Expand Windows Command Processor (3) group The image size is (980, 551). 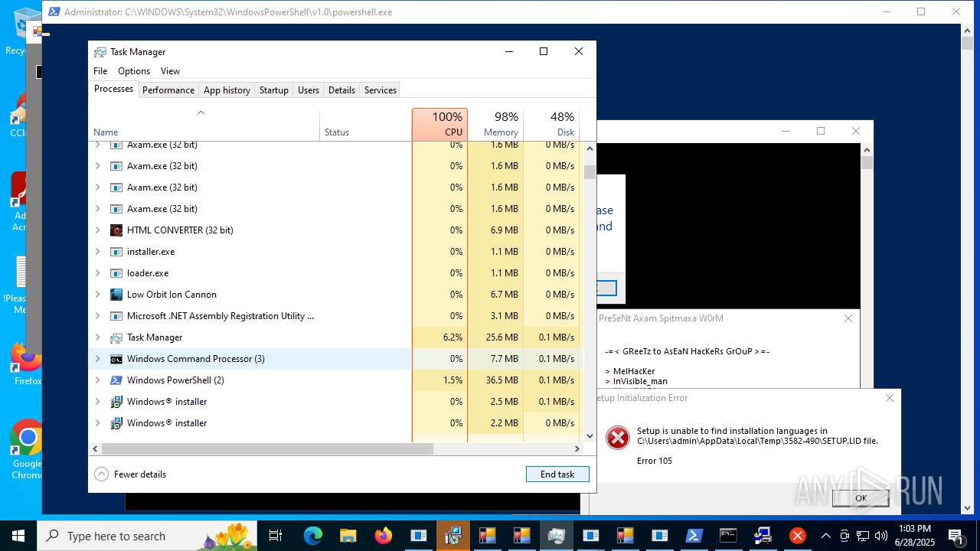[x=97, y=359]
